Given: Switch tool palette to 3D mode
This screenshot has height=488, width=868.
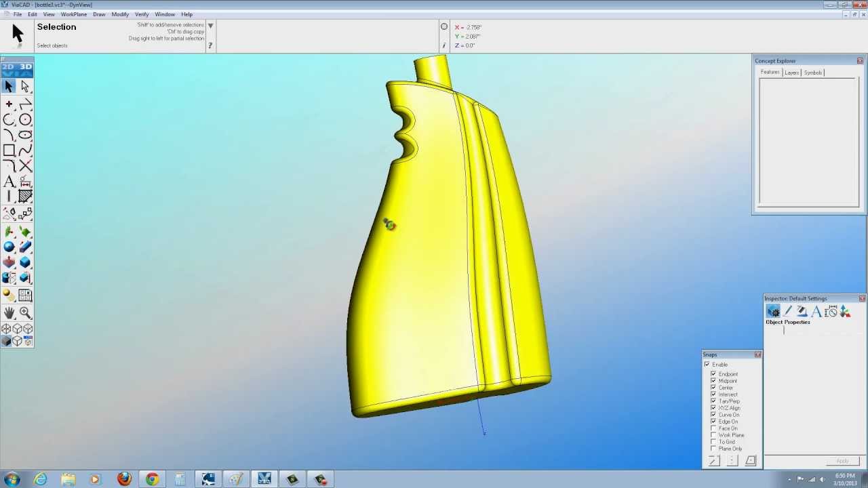Looking at the screenshot, I should click(x=26, y=66).
